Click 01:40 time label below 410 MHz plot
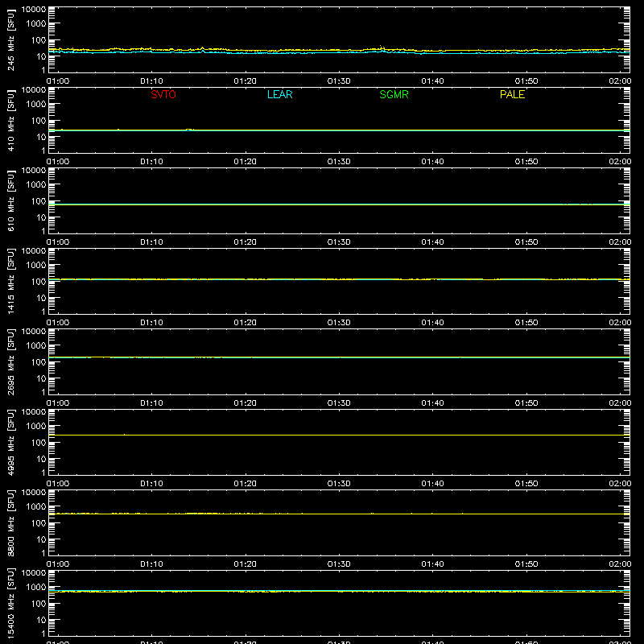644x644 pixels. pyautogui.click(x=432, y=162)
